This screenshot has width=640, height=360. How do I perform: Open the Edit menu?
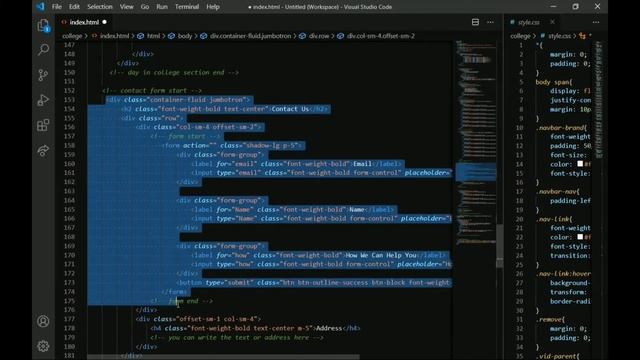[74, 7]
